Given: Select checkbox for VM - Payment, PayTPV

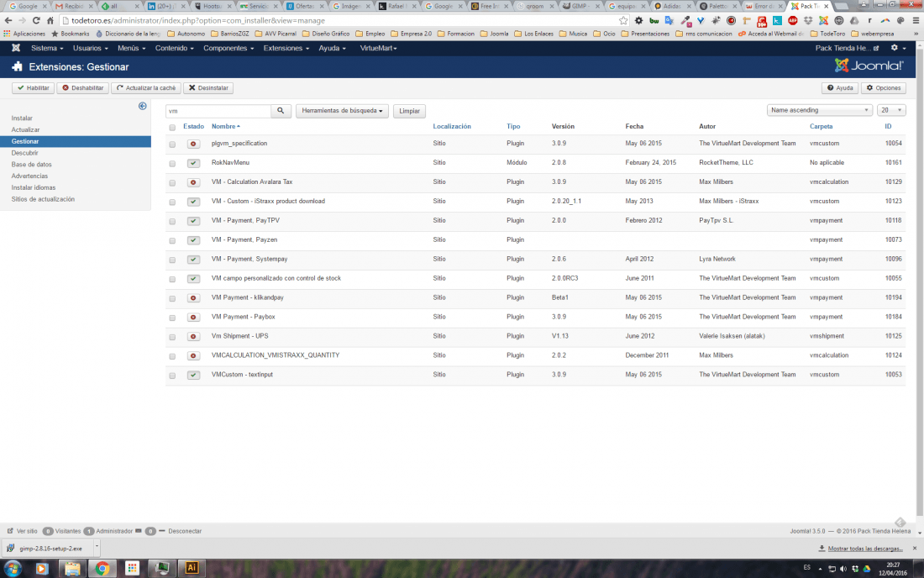Looking at the screenshot, I should click(x=172, y=222).
